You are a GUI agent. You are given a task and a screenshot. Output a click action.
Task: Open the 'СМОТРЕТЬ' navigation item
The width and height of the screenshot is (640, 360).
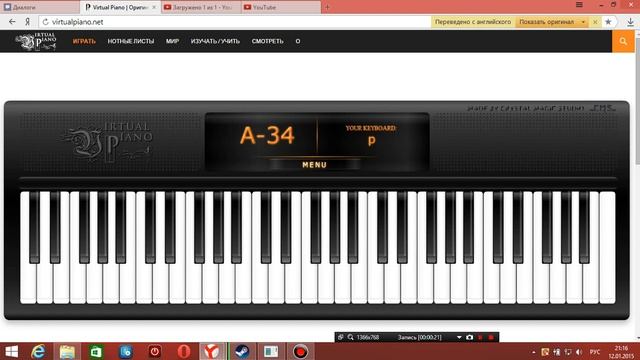(x=267, y=41)
